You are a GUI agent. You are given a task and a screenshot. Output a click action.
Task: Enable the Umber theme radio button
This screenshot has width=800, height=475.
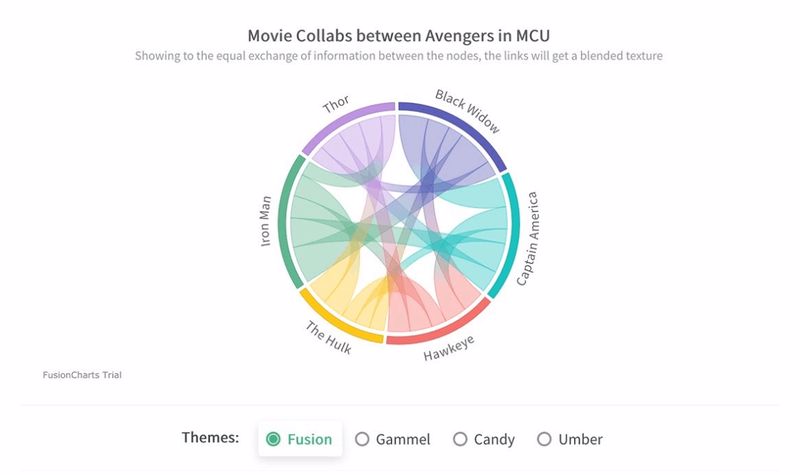[x=544, y=439]
